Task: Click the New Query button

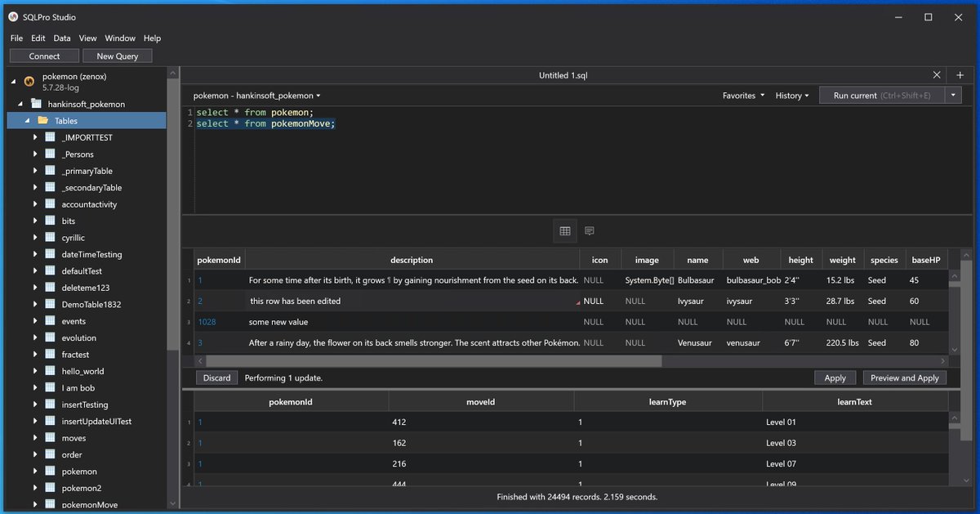Action: pos(118,56)
